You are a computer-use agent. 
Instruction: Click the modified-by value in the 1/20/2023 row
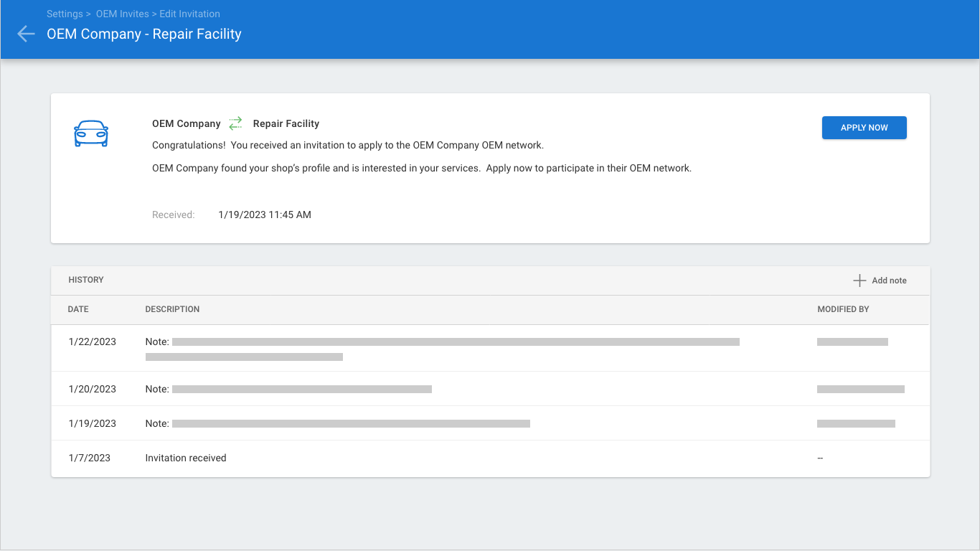click(861, 389)
